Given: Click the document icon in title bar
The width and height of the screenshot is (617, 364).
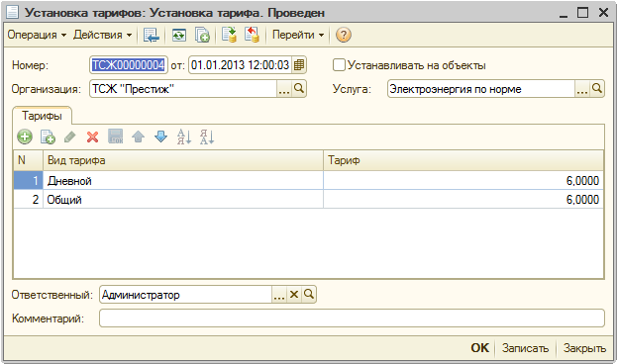Looking at the screenshot, I should click(x=13, y=12).
